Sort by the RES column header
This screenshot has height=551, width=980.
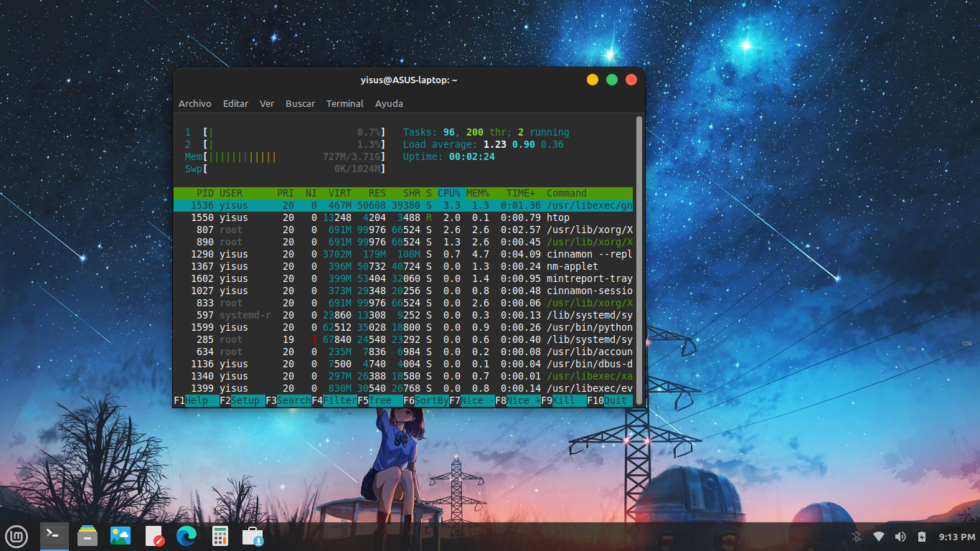tap(377, 193)
